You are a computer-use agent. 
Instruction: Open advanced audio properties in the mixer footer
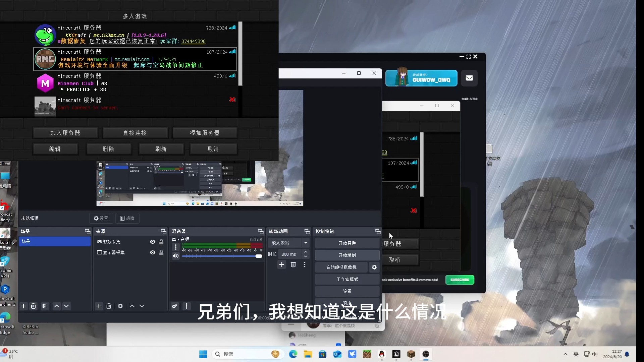click(x=175, y=306)
